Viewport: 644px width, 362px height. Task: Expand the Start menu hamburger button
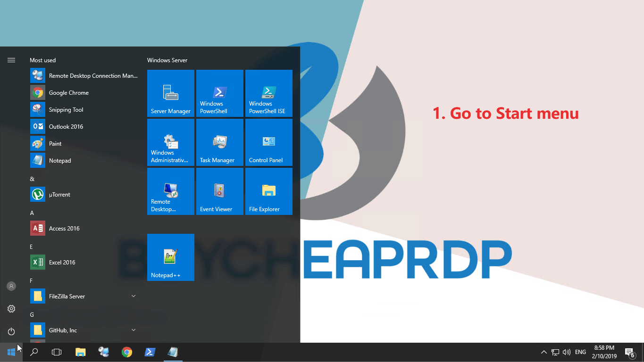point(11,60)
